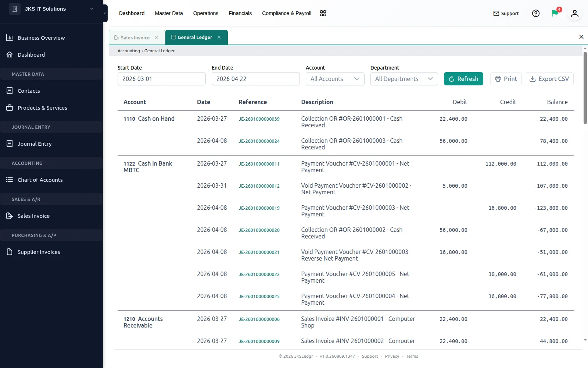588x368 pixels.
Task: Open the apps grid icon in top menu
Action: (323, 13)
